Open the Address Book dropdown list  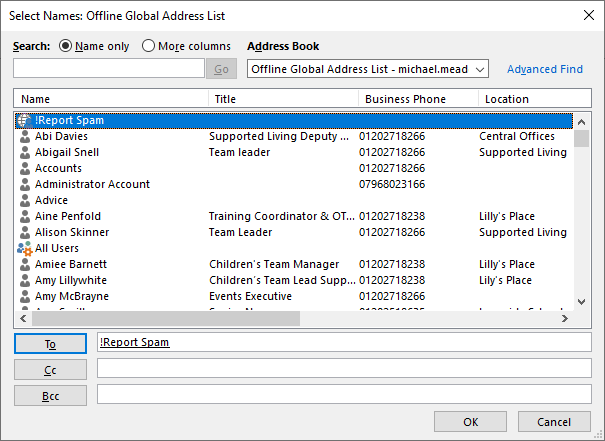point(479,69)
